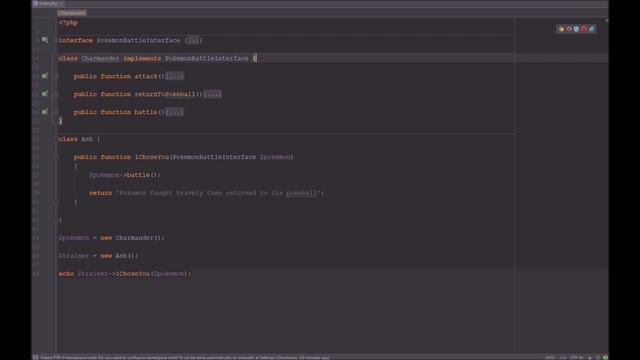Open preview in Internet Explorer icon

(591, 29)
